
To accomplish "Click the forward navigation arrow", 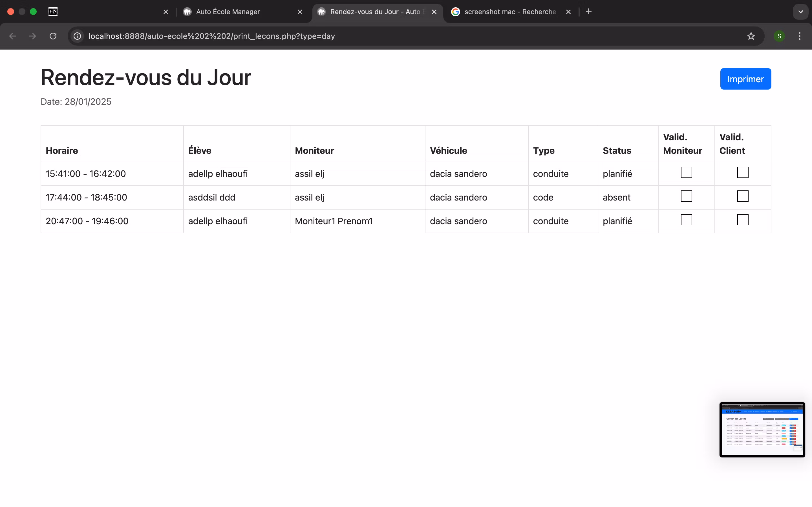I will click(x=32, y=36).
